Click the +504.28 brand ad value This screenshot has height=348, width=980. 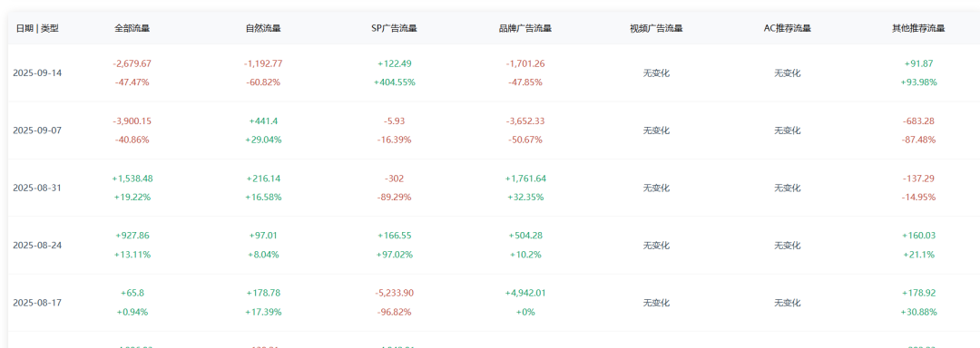click(x=525, y=236)
